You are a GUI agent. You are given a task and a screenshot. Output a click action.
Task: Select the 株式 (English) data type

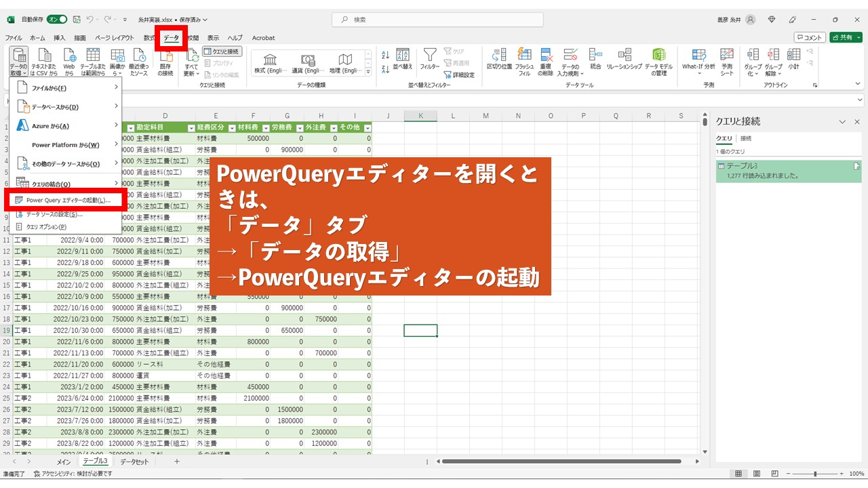pos(270,62)
